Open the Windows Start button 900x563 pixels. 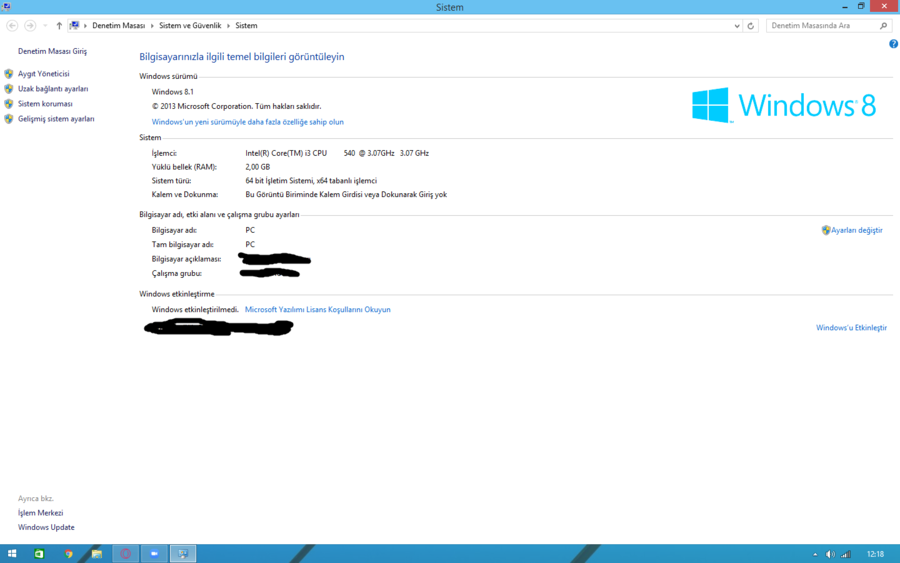(12, 554)
